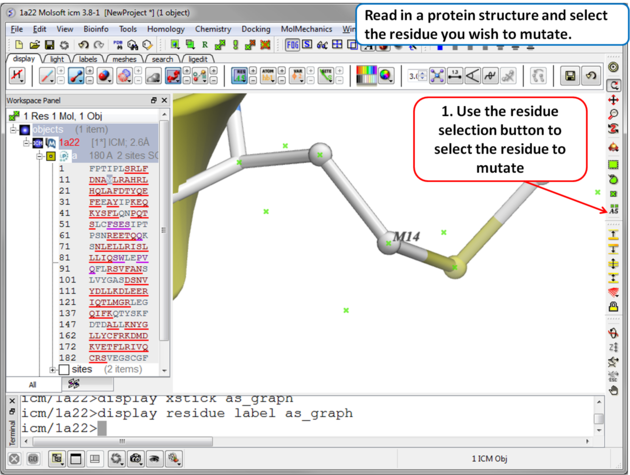The width and height of the screenshot is (630, 475).
Task: Click the front clipping plane icon
Action: 614,235
